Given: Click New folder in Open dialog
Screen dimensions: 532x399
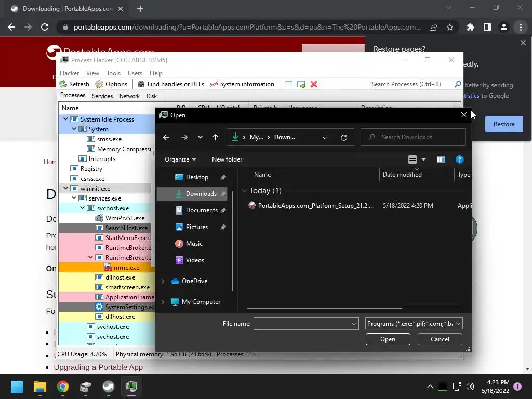Looking at the screenshot, I should point(227,159).
